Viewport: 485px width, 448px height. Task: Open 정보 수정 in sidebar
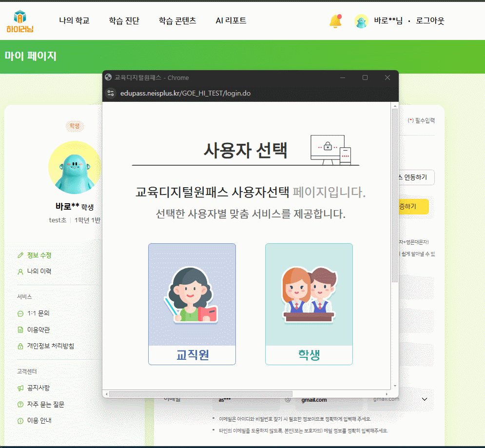39,255
